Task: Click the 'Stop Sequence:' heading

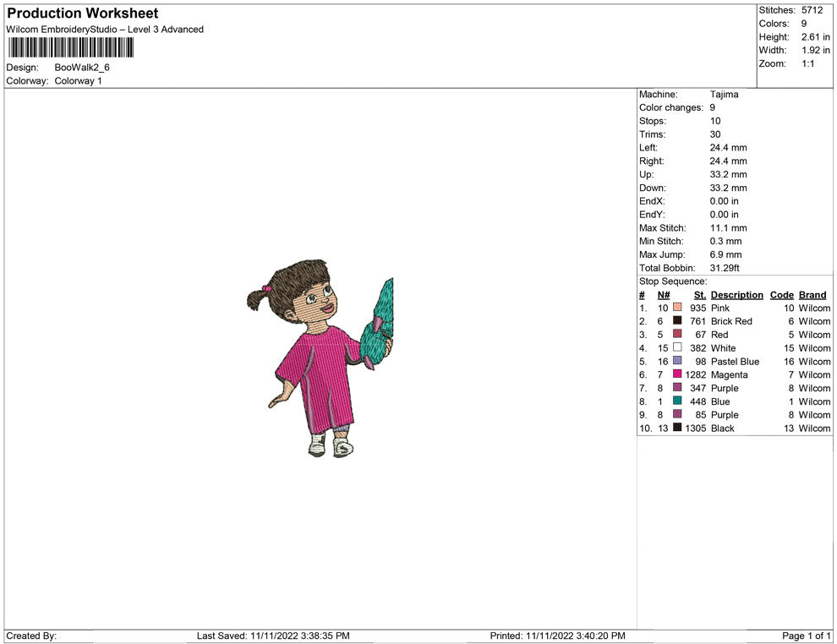Action: click(x=673, y=281)
